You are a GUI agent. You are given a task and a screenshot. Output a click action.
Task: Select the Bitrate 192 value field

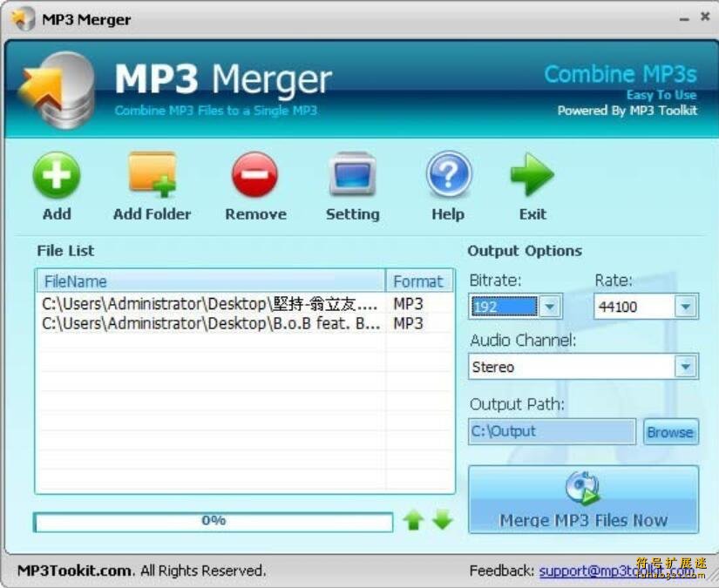pyautogui.click(x=504, y=307)
